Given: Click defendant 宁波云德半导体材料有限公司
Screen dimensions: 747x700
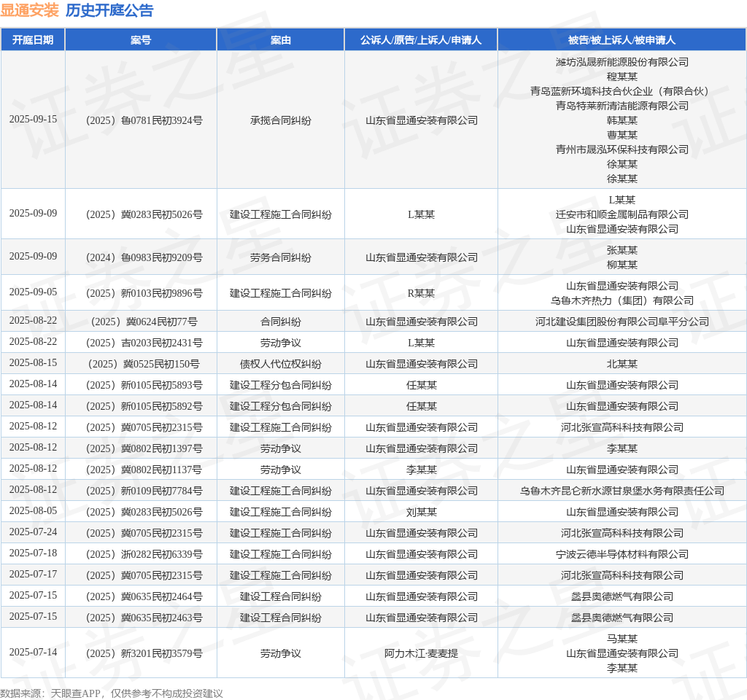Looking at the screenshot, I should point(622,554).
